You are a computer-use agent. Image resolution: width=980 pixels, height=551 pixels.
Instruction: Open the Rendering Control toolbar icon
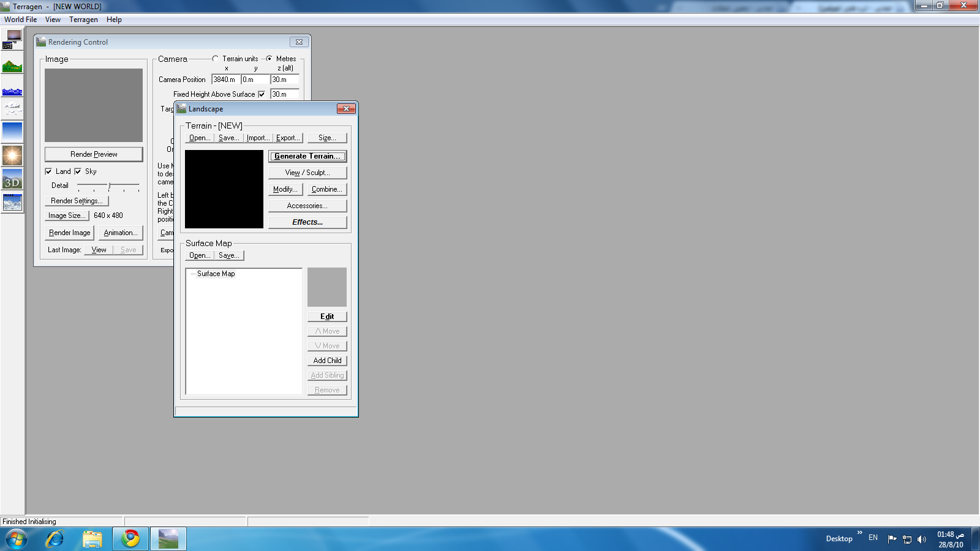(12, 39)
